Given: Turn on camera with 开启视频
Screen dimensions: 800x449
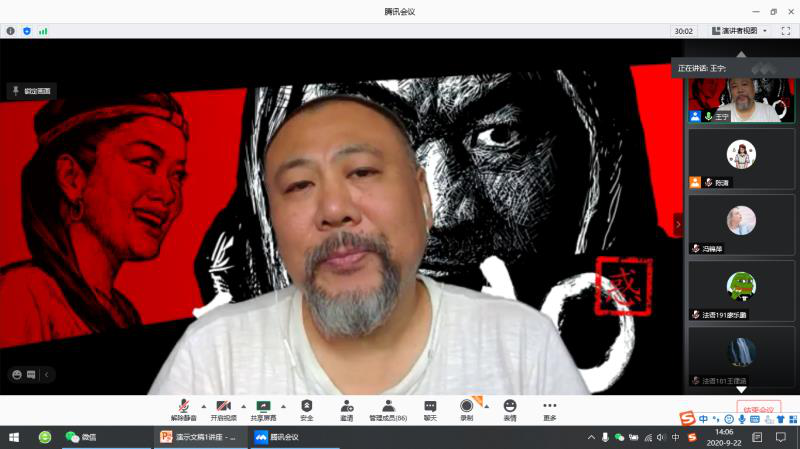Looking at the screenshot, I should 224,408.
